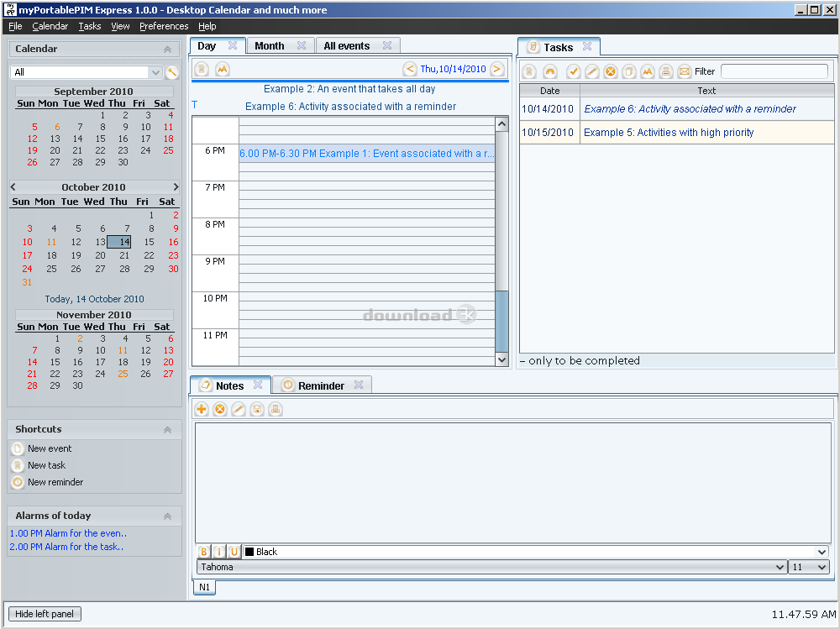This screenshot has height=629, width=840.
Task: Close the Notes tab
Action: click(258, 385)
